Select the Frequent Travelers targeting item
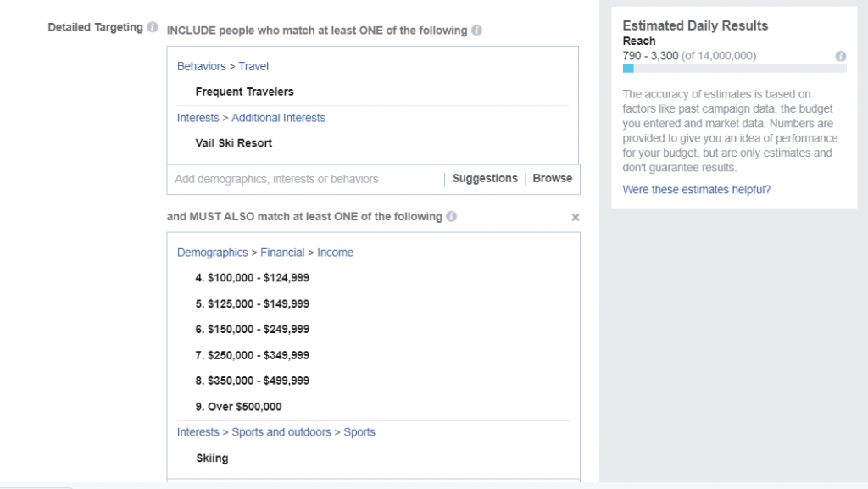This screenshot has height=489, width=868. click(x=244, y=92)
